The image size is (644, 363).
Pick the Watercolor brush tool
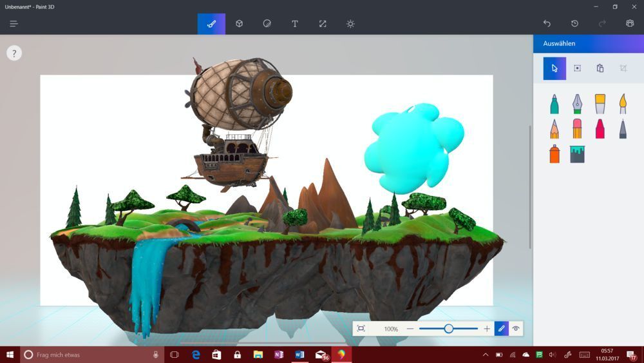(x=623, y=104)
